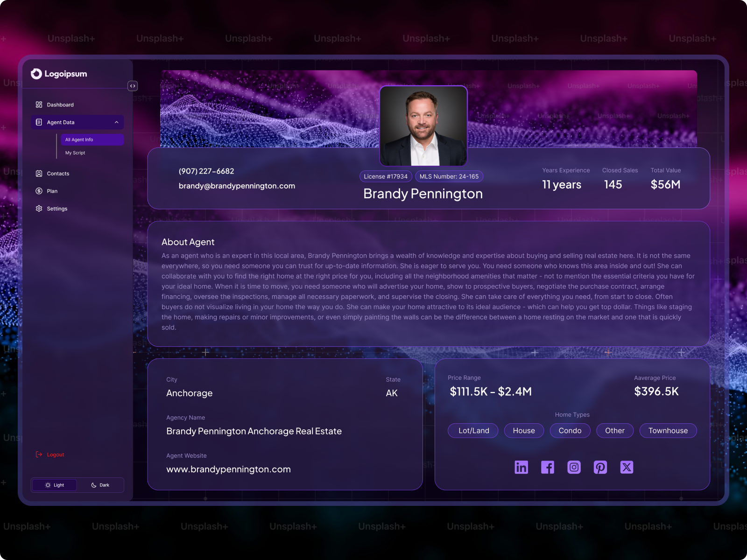Image resolution: width=747 pixels, height=560 pixels.
Task: Open the Facebook profile icon
Action: click(548, 467)
